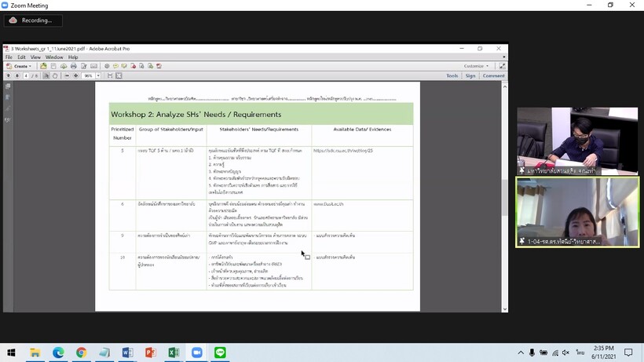
Task: Open File Explorer from the taskbar
Action: (x=35, y=353)
